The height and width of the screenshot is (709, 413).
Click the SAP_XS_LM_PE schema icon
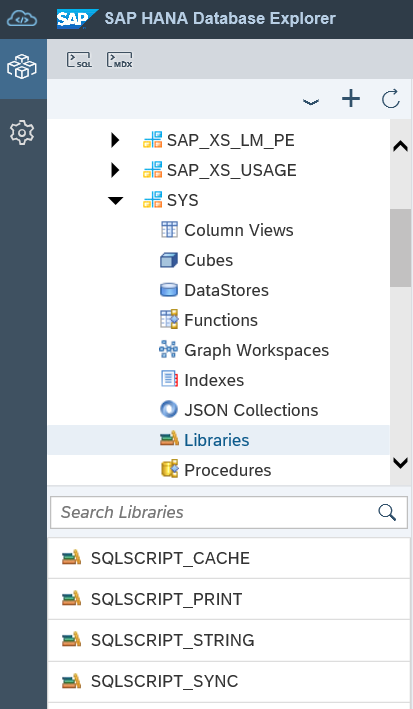152,140
